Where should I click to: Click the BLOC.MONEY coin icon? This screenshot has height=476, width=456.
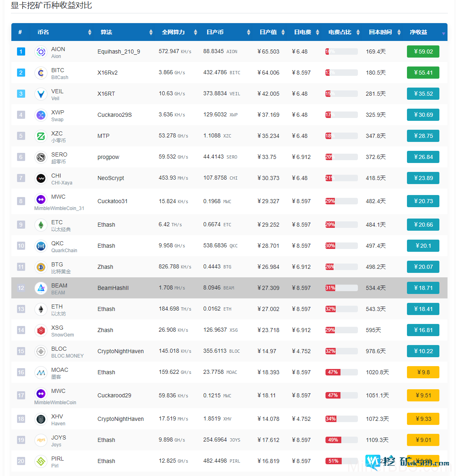(x=41, y=352)
